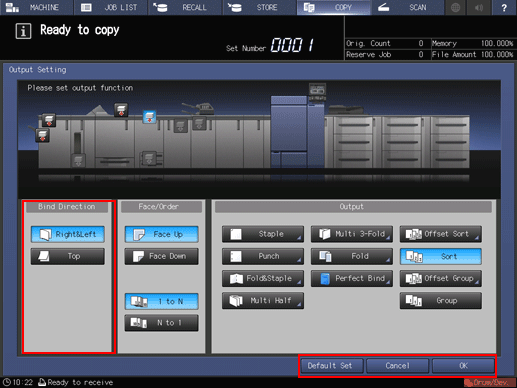Choose Face Down output

point(162,256)
